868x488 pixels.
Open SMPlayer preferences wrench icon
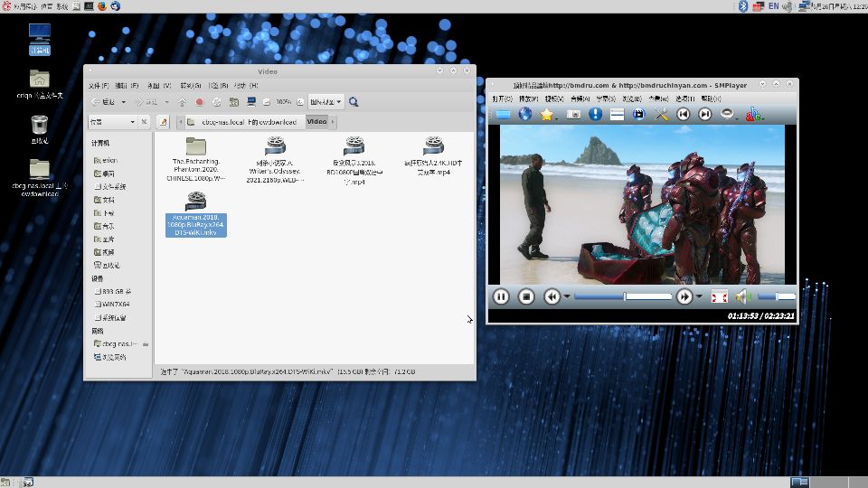tap(661, 115)
